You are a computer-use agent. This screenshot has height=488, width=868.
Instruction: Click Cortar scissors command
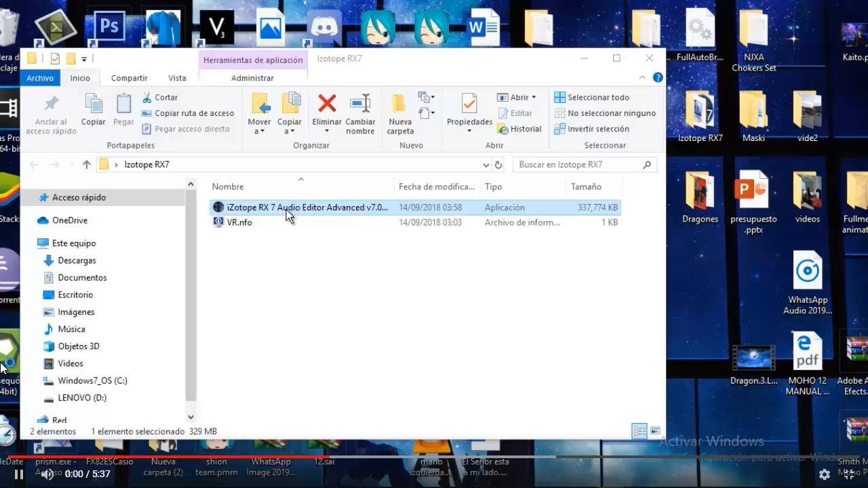[x=160, y=98]
